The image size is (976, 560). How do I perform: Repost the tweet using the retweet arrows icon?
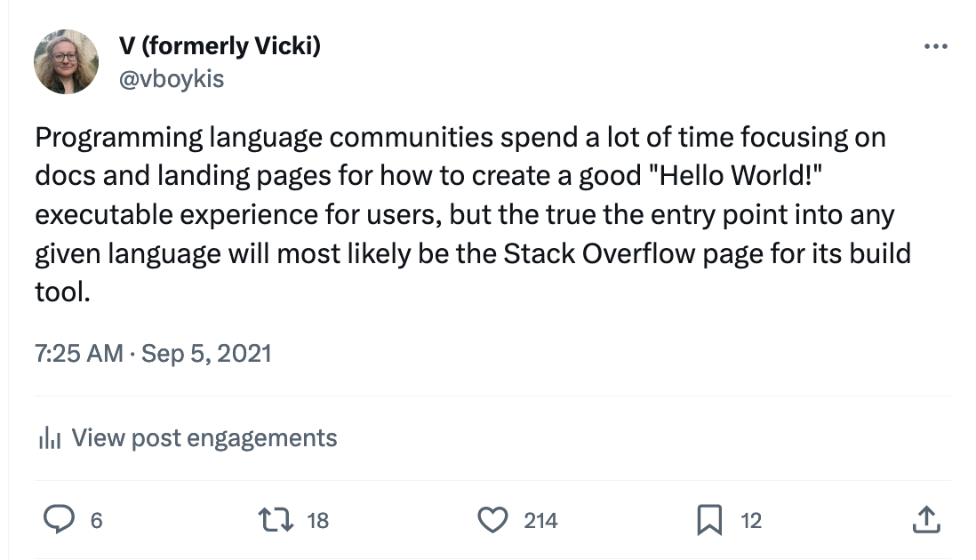click(276, 519)
